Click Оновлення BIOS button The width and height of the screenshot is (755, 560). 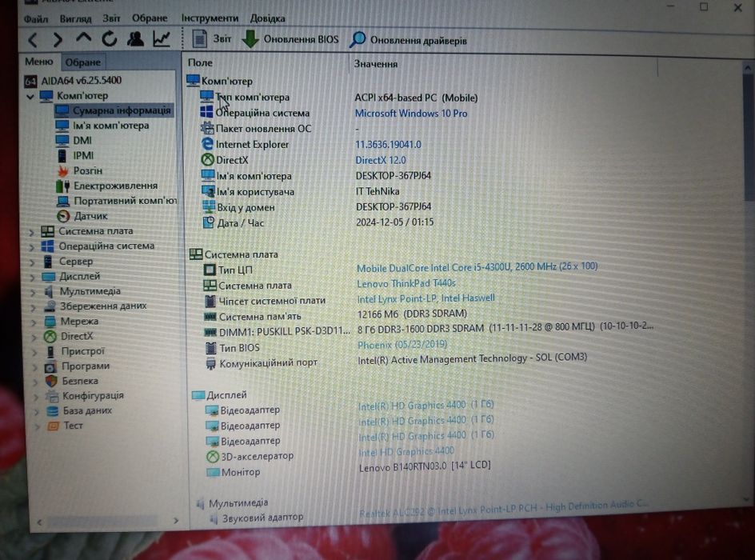tap(290, 39)
